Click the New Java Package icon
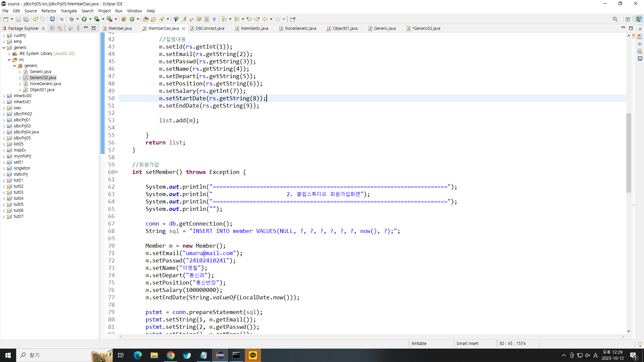 click(124, 19)
